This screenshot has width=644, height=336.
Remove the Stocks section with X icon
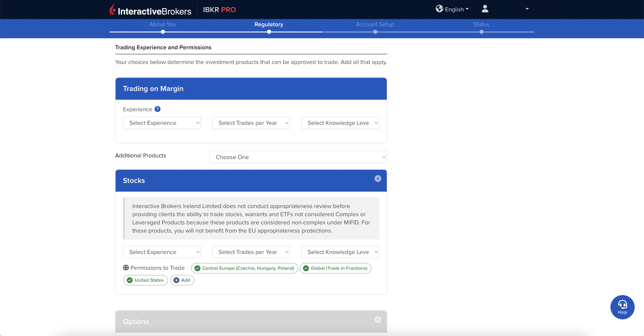pos(378,179)
